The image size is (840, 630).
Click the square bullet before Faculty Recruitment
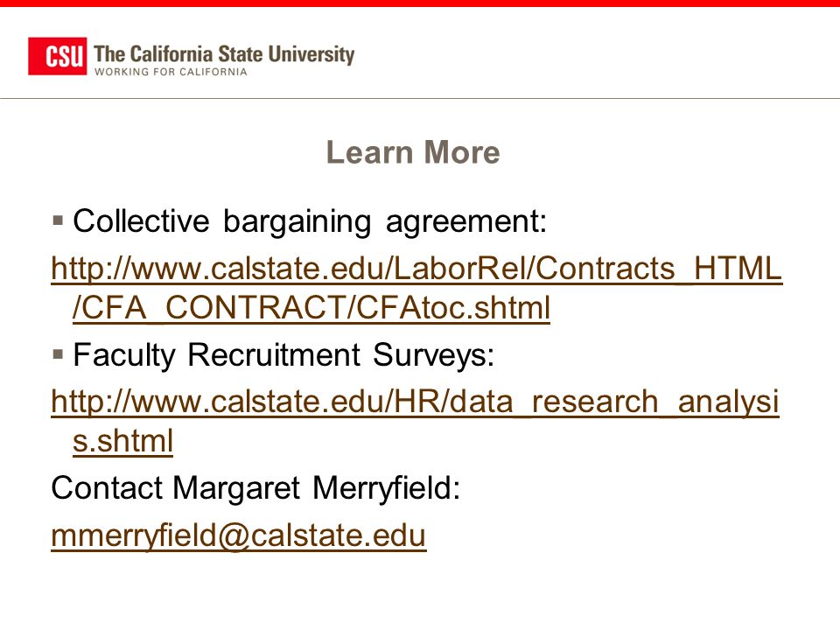(59, 353)
